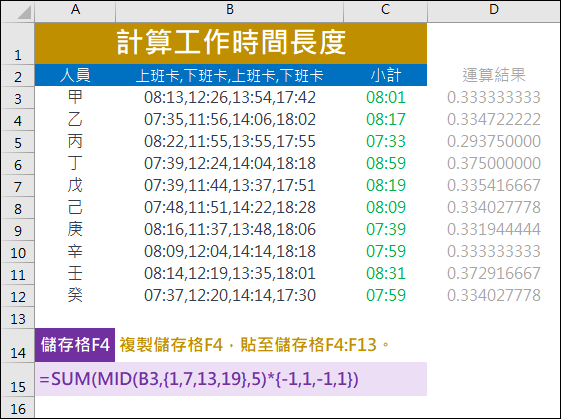Select result cell 0.293750000
The height and width of the screenshot is (419, 561).
(x=494, y=141)
